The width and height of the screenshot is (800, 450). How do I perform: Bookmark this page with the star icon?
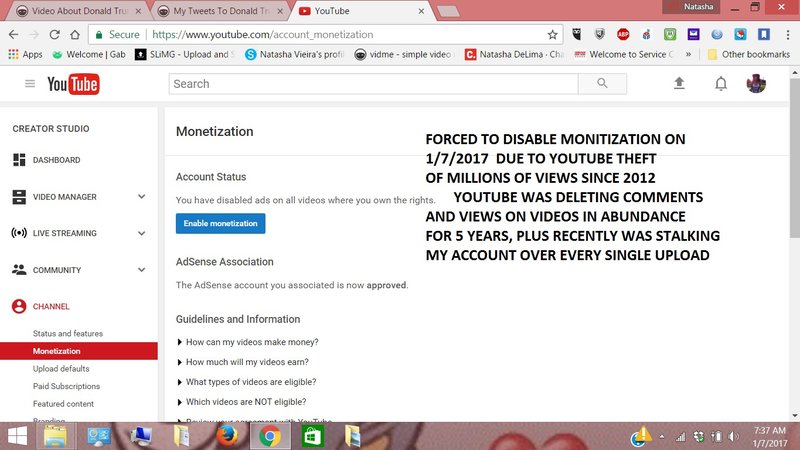point(552,35)
